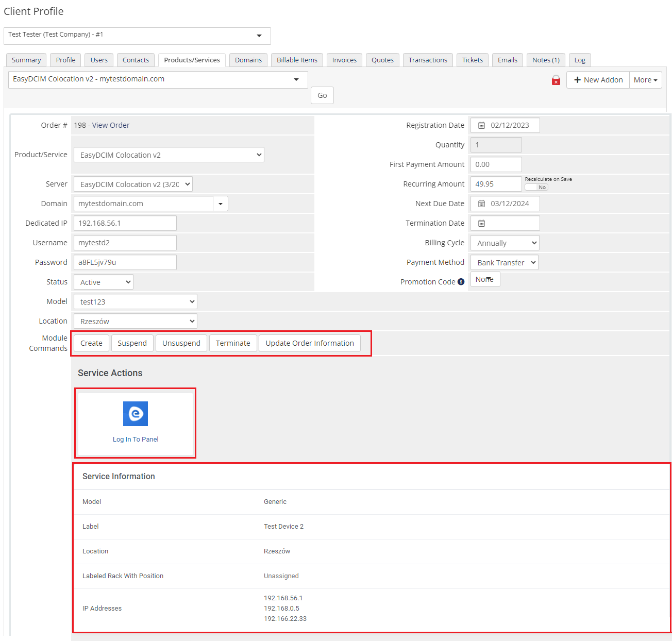The image size is (672, 641).
Task: Expand the client selector dropdown
Action: click(137, 36)
